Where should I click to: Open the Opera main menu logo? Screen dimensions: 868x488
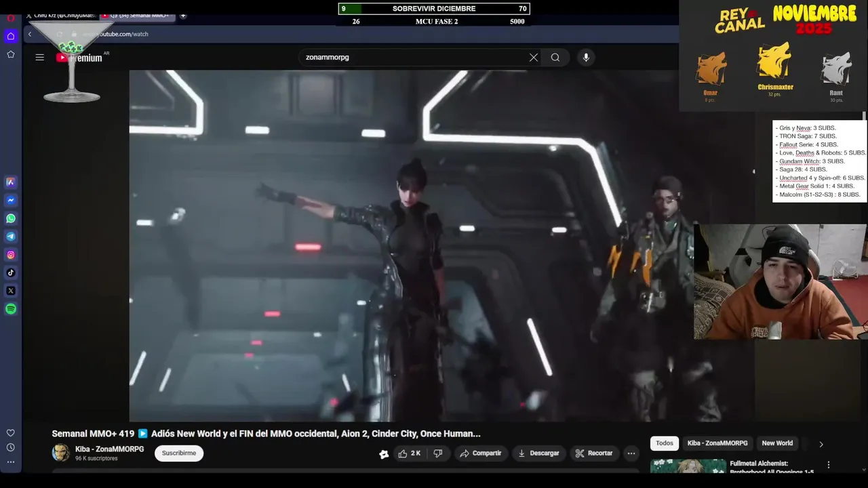[x=11, y=18]
